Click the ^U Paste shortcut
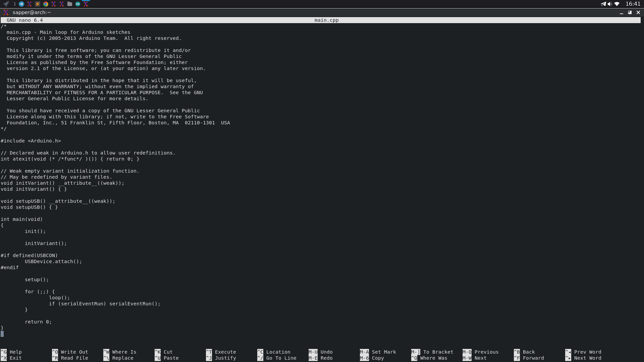Viewport: 644px width, 362px height. [x=167, y=358]
